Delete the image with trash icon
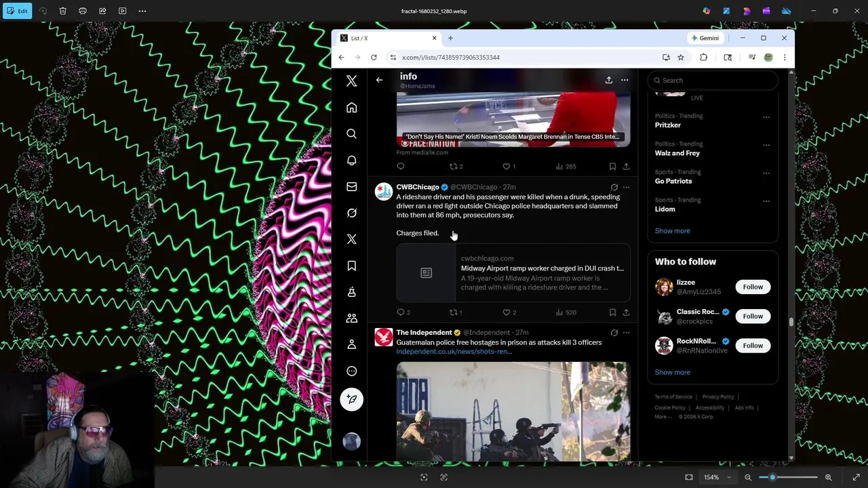 click(62, 11)
